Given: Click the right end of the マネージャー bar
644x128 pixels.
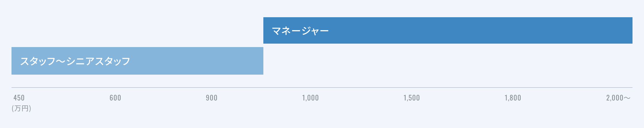Looking at the screenshot, I should (x=630, y=30).
